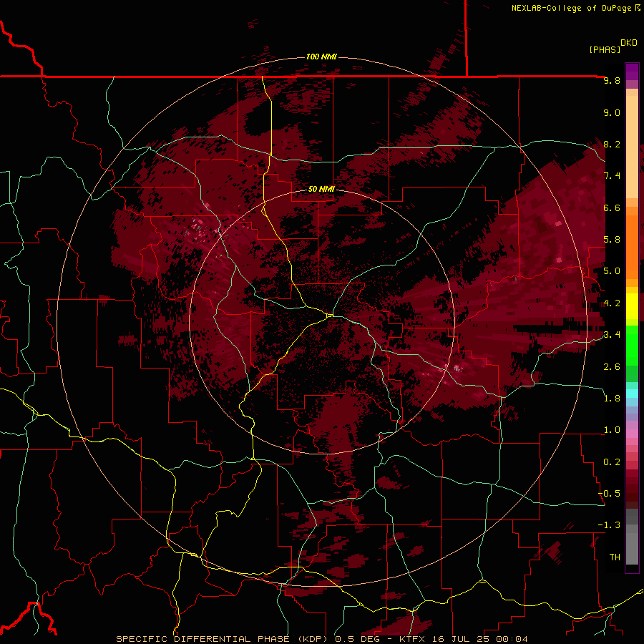Click the 16 JUL 25 00:04 timestamp
This screenshot has width=644, height=644.
tap(479, 639)
